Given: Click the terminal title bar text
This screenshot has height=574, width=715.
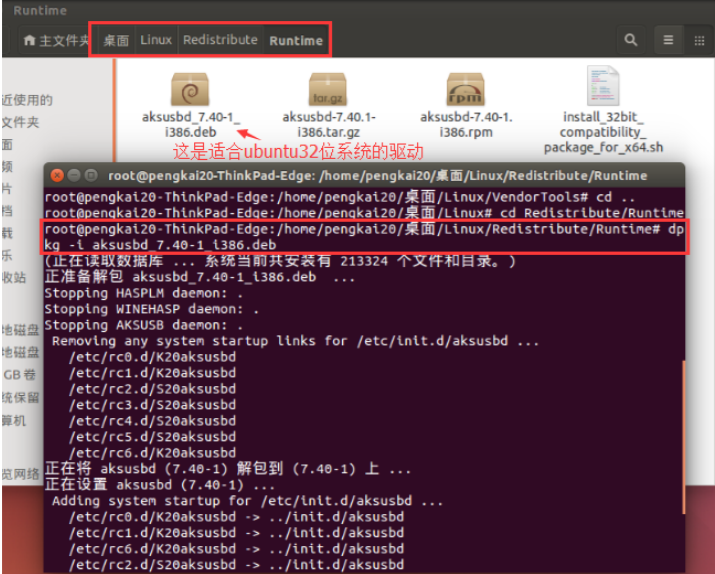Looking at the screenshot, I should (378, 176).
